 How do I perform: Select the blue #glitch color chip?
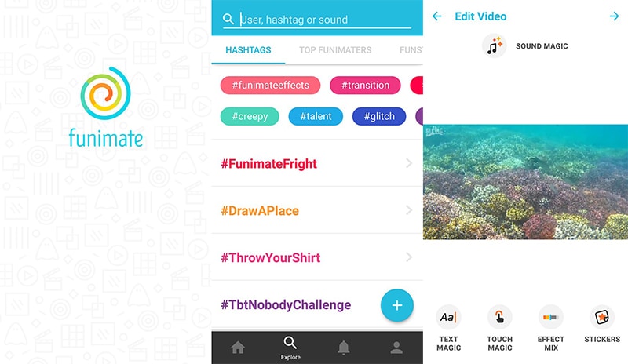(x=378, y=117)
